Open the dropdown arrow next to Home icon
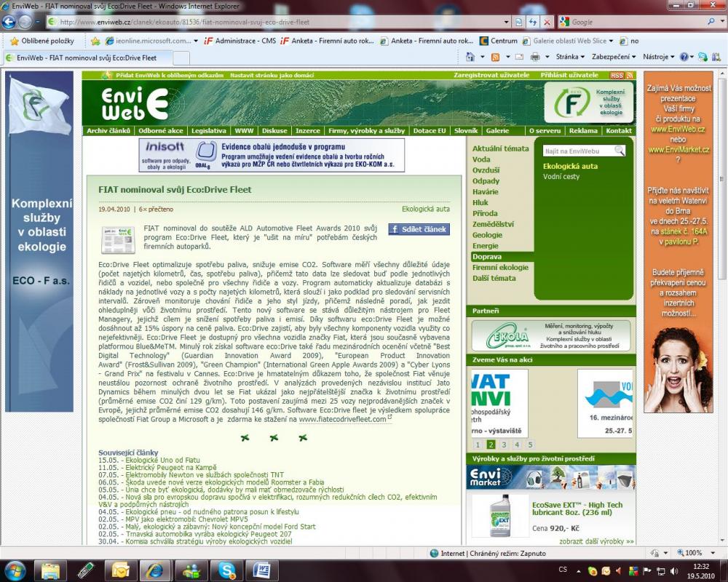This screenshot has width=728, height=582. 482,57
